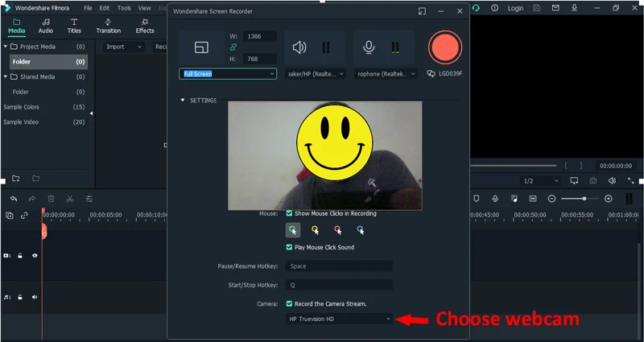Screen dimensions: 644x342
Task: Toggle the aspect ratio lock link icon
Action: pos(233,47)
